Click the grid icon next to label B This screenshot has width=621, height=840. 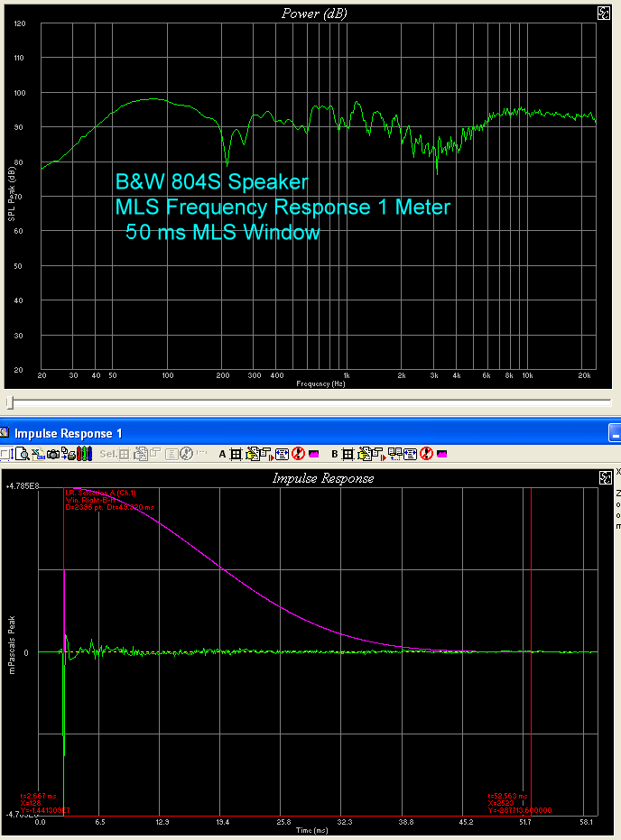[348, 455]
